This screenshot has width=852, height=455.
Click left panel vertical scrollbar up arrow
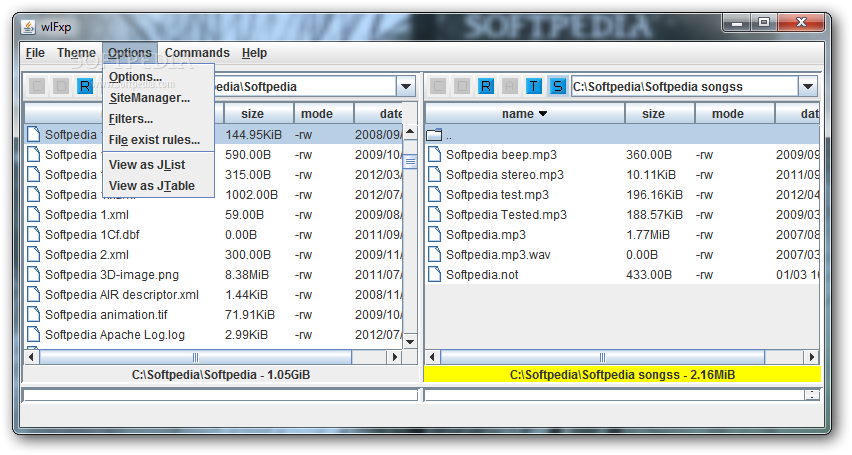coord(410,132)
